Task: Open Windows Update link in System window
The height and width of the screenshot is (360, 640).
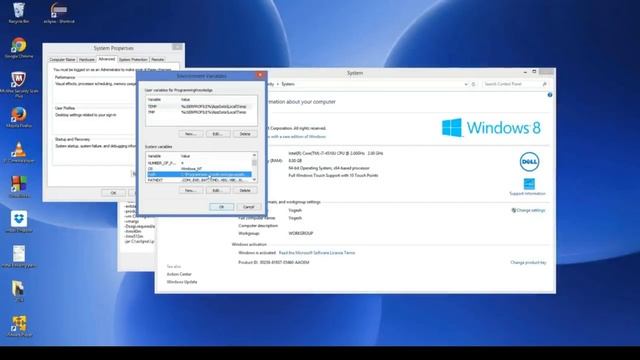Action: coord(182,282)
